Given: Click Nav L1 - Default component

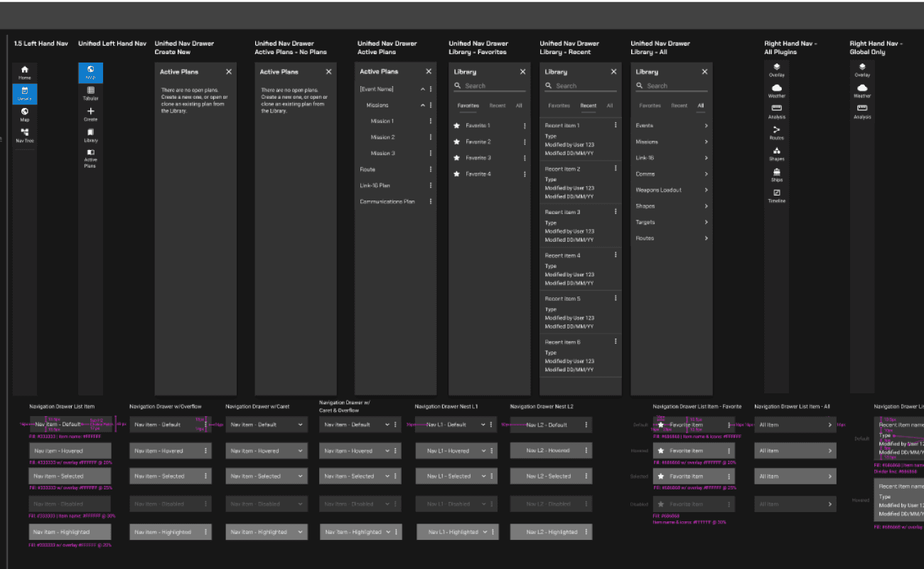Looking at the screenshot, I should pos(456,425).
